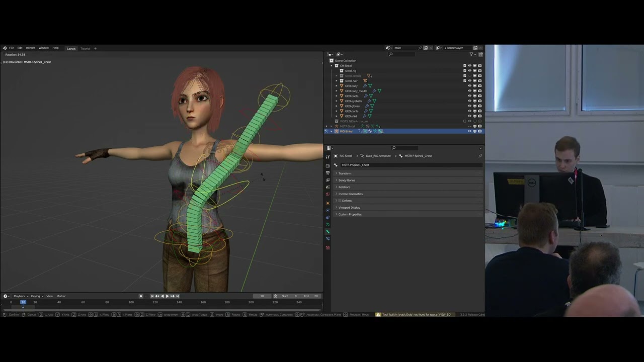Open the World properties tab
Viewport: 644px width, 362px height.
pyautogui.click(x=328, y=194)
